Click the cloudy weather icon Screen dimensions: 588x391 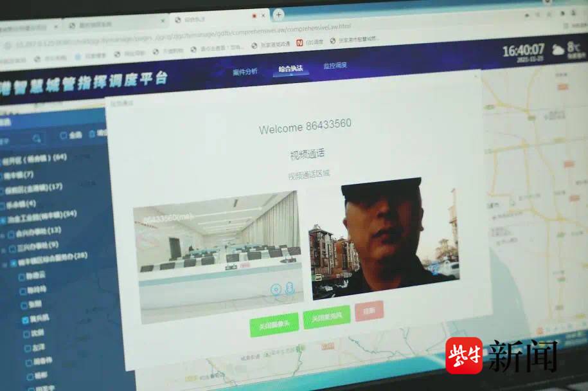[558, 50]
